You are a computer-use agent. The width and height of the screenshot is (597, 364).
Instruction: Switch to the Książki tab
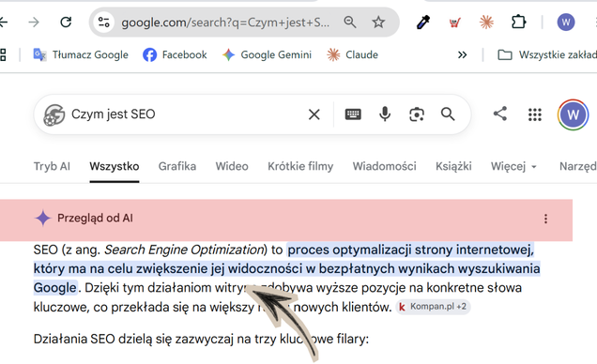(x=453, y=166)
